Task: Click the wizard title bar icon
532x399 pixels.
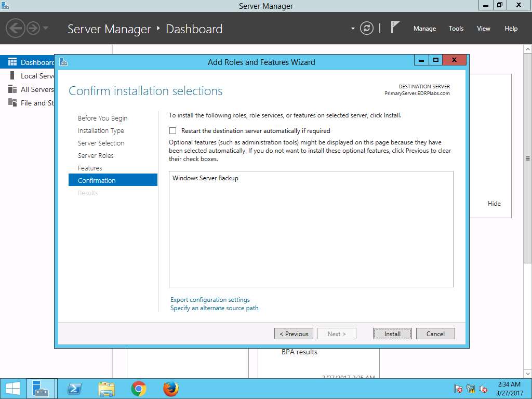Action: (63, 62)
